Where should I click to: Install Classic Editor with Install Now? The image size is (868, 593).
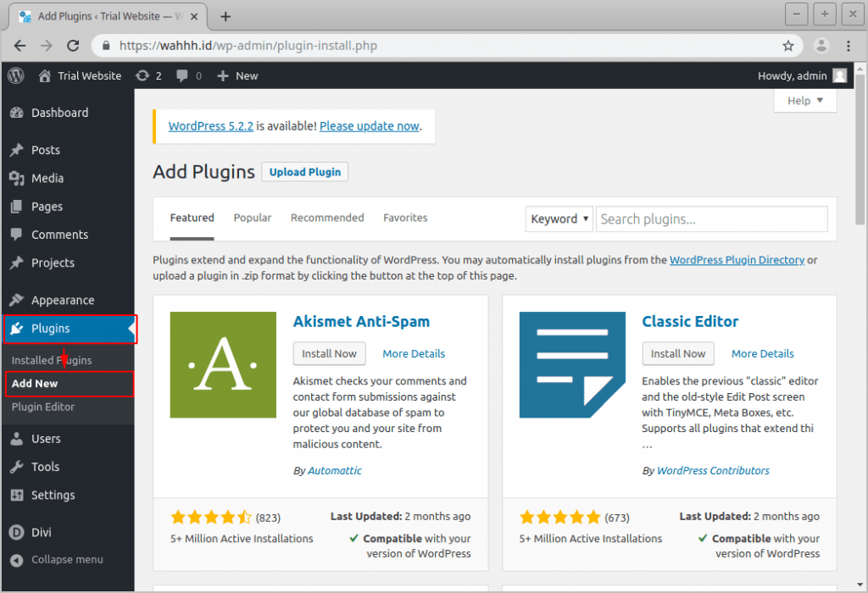click(678, 354)
